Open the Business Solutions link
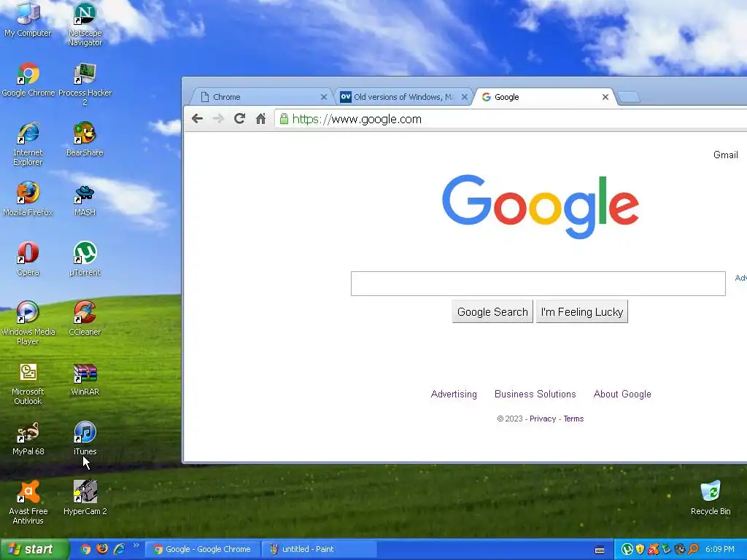The width and height of the screenshot is (747, 560). [535, 394]
